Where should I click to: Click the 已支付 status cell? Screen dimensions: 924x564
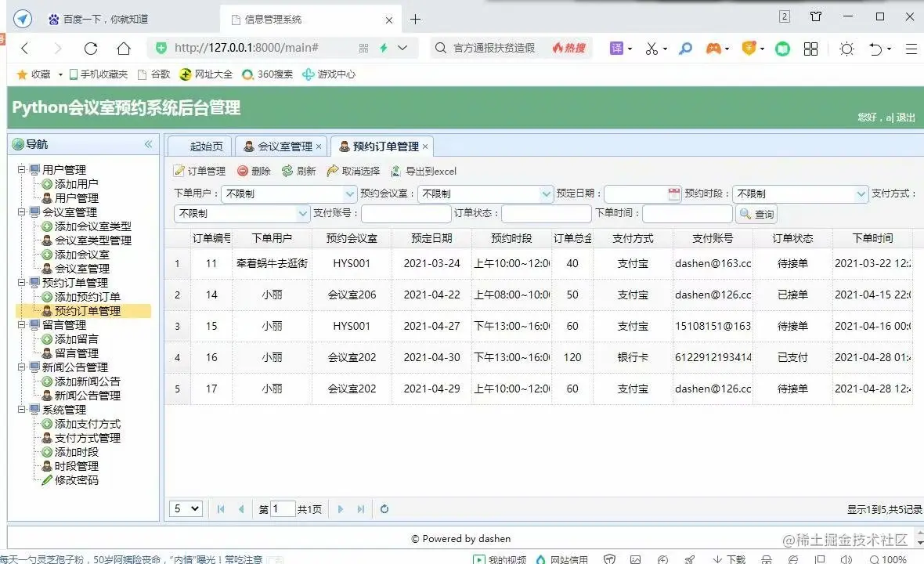(x=792, y=357)
